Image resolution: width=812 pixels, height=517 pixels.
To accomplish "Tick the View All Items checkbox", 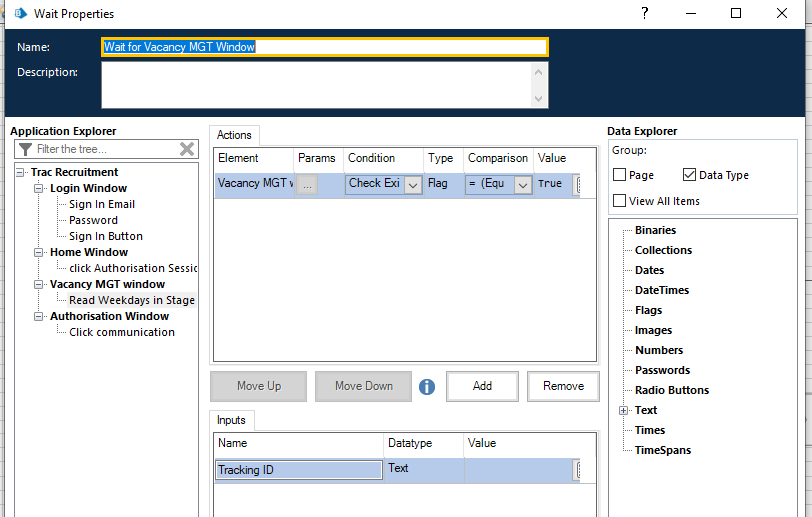I will click(620, 201).
